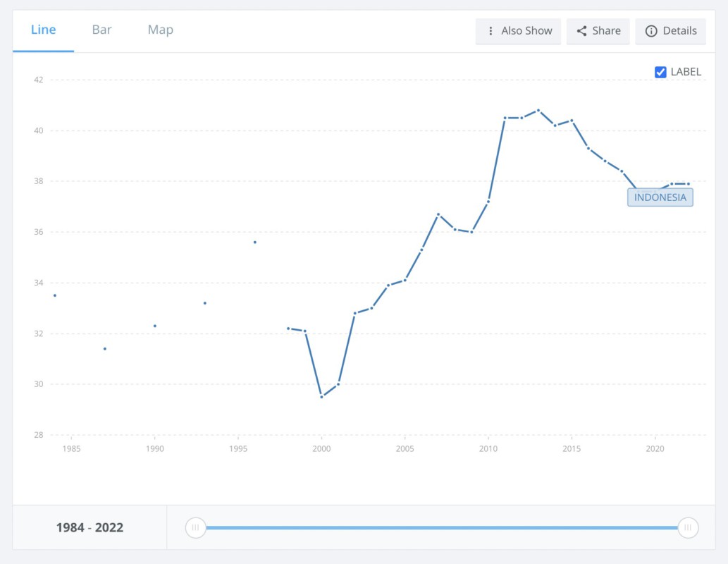Image resolution: width=728 pixels, height=564 pixels.
Task: Click the info icon next to Details
Action: pyautogui.click(x=651, y=31)
